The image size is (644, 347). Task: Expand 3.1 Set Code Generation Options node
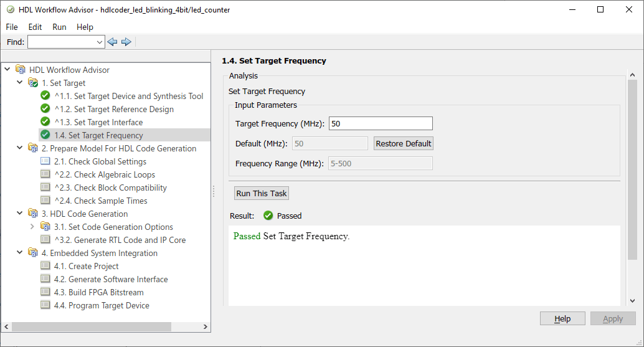32,227
